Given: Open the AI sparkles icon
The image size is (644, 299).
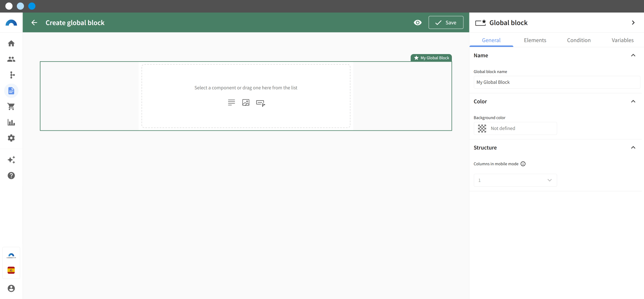Looking at the screenshot, I should 11,160.
